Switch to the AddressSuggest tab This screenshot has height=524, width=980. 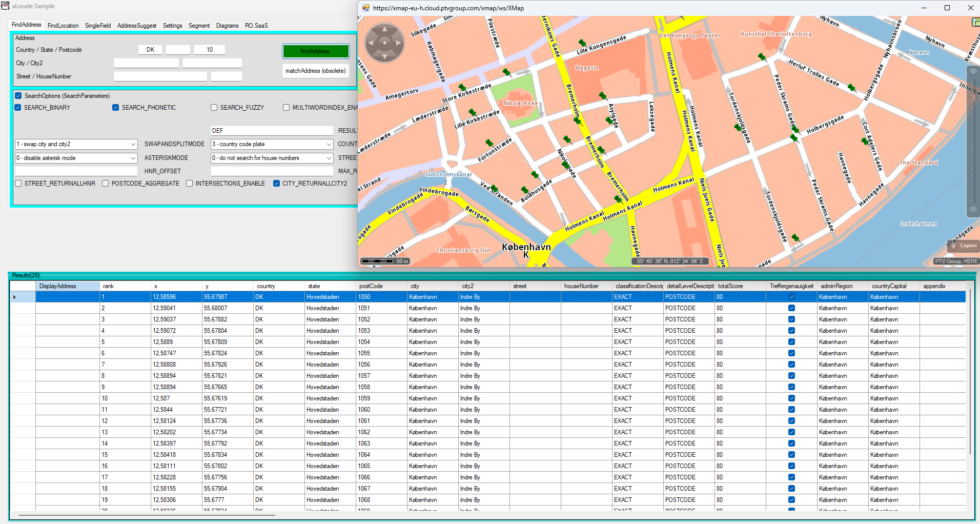coord(136,26)
